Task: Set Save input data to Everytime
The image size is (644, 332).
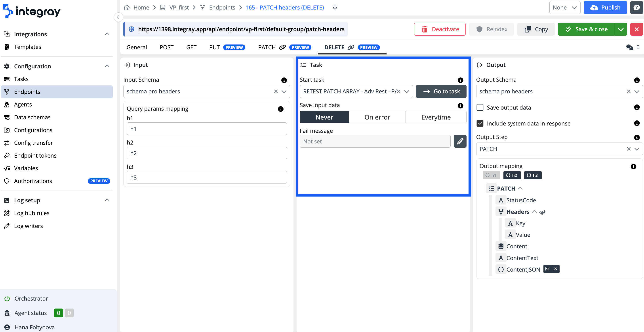Action: point(436,117)
